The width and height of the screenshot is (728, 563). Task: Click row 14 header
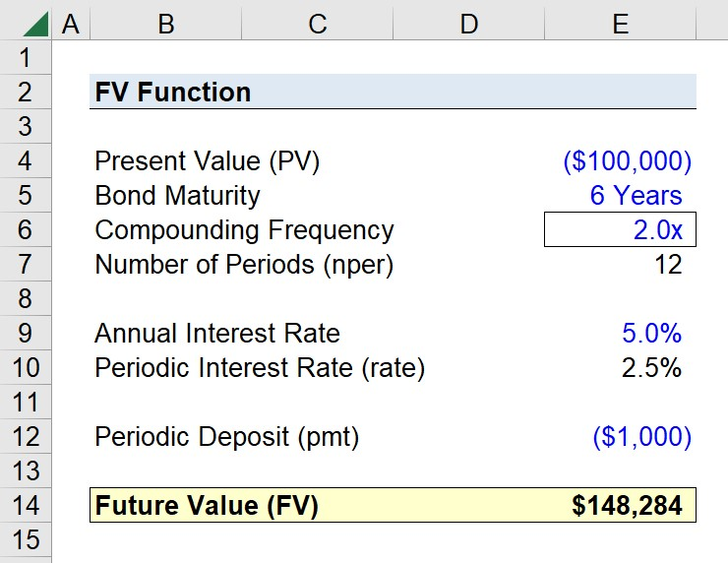[25, 506]
